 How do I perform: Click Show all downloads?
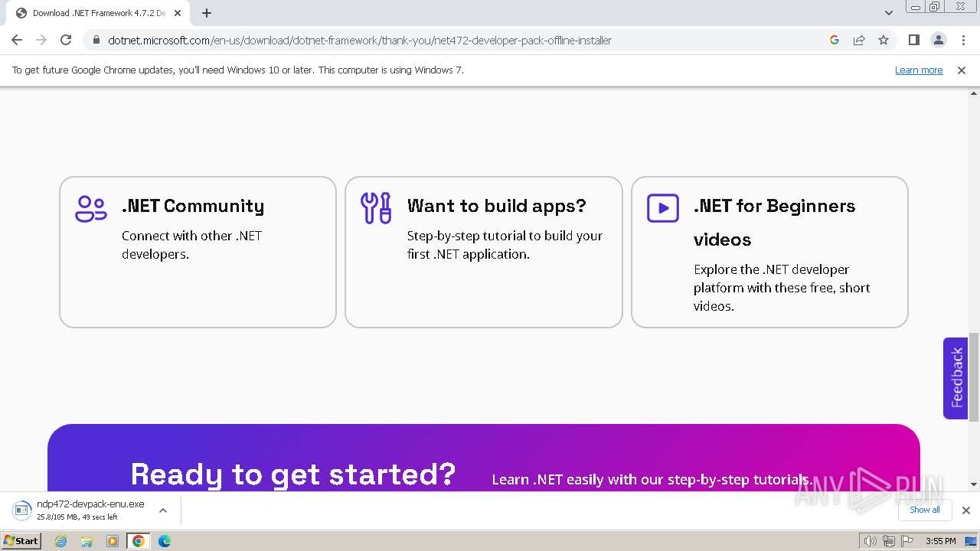[x=924, y=510]
